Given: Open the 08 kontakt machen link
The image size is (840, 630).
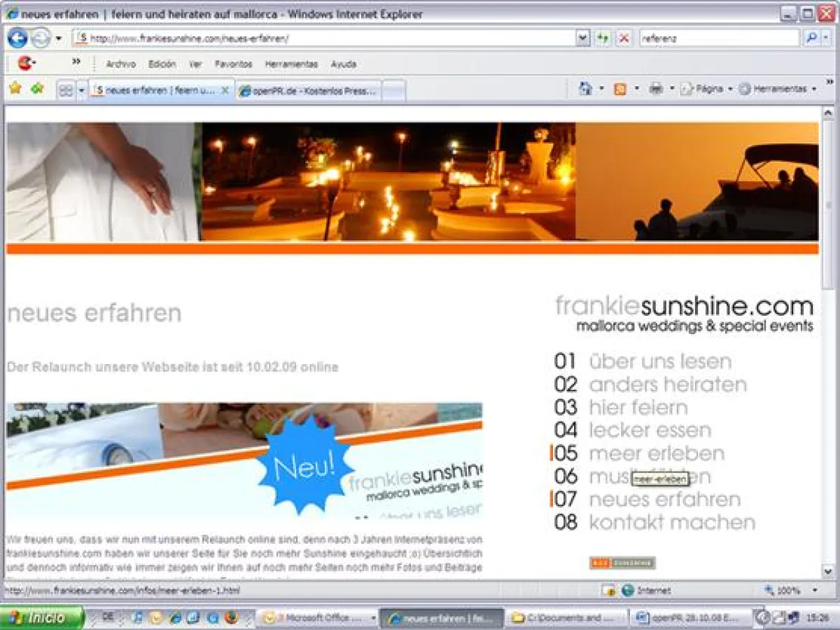Looking at the screenshot, I should 672,522.
